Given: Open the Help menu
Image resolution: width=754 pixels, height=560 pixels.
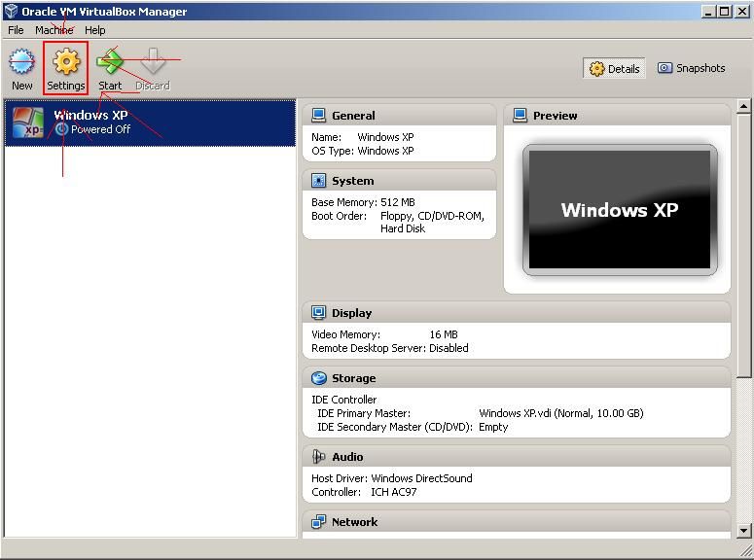Looking at the screenshot, I should click(x=94, y=30).
